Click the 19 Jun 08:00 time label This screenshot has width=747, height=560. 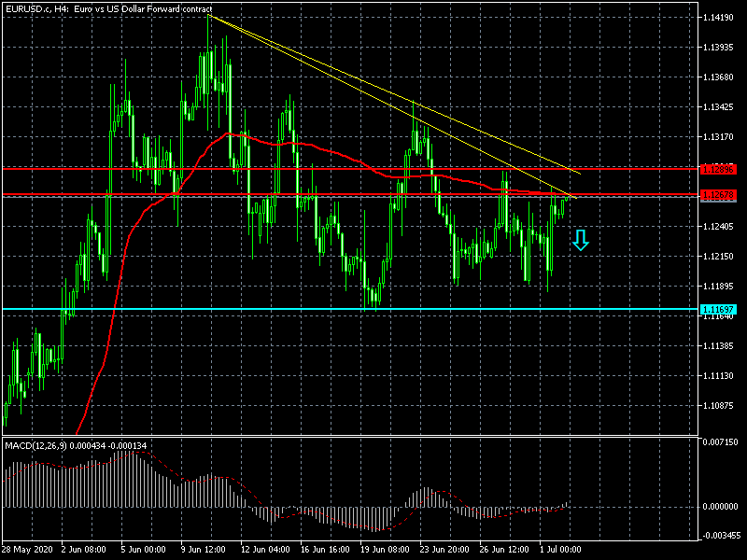coord(385,550)
